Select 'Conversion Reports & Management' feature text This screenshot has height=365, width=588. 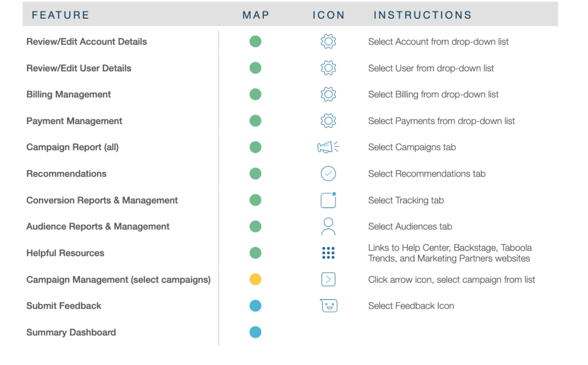click(x=102, y=200)
